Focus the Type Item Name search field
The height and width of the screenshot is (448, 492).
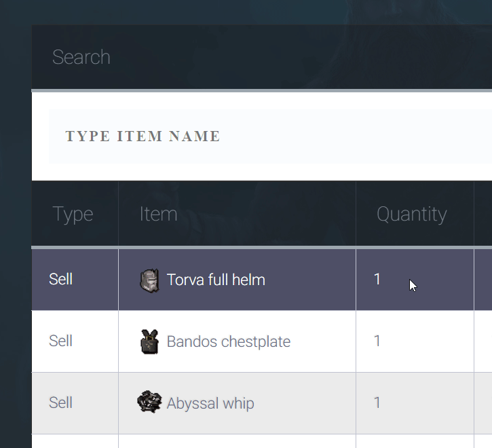(270, 136)
